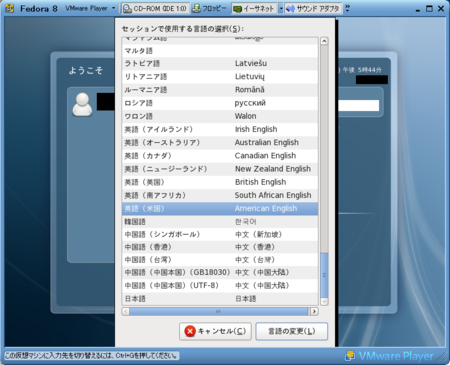Click the white input field in login window

(359, 105)
